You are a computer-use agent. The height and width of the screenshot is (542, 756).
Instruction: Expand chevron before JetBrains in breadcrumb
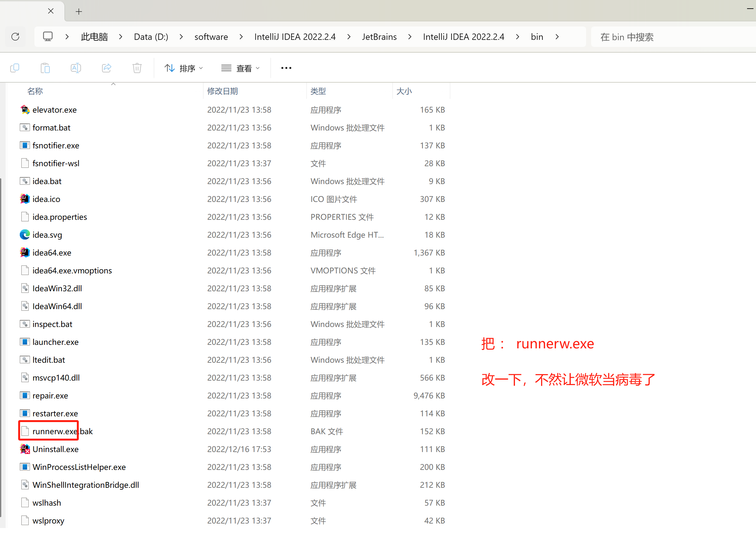[349, 37]
